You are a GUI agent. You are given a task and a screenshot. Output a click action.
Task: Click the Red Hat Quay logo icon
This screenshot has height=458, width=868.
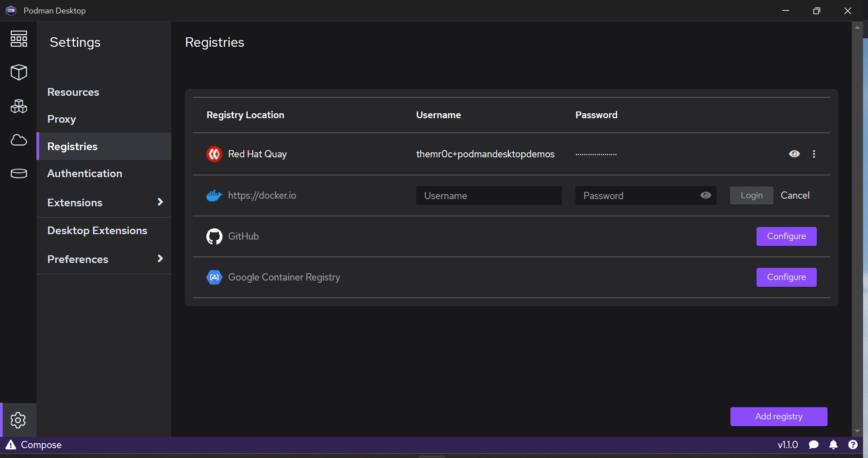click(x=214, y=154)
